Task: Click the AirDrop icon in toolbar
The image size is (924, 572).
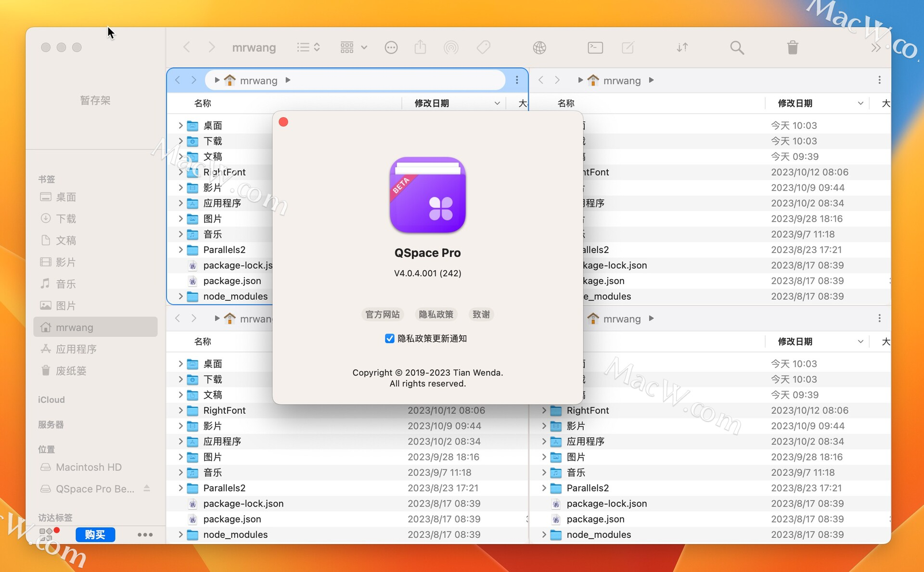Action: (x=451, y=47)
